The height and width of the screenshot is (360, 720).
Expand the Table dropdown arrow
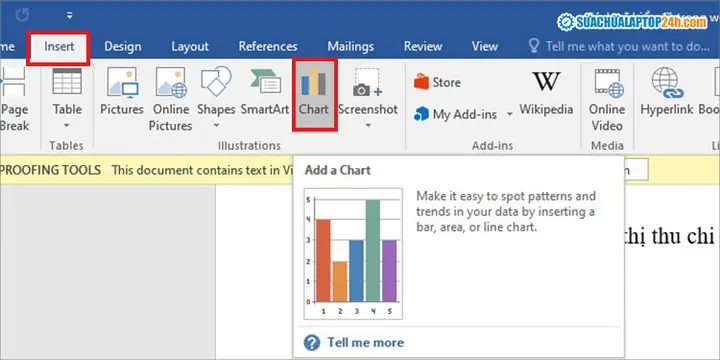67,125
